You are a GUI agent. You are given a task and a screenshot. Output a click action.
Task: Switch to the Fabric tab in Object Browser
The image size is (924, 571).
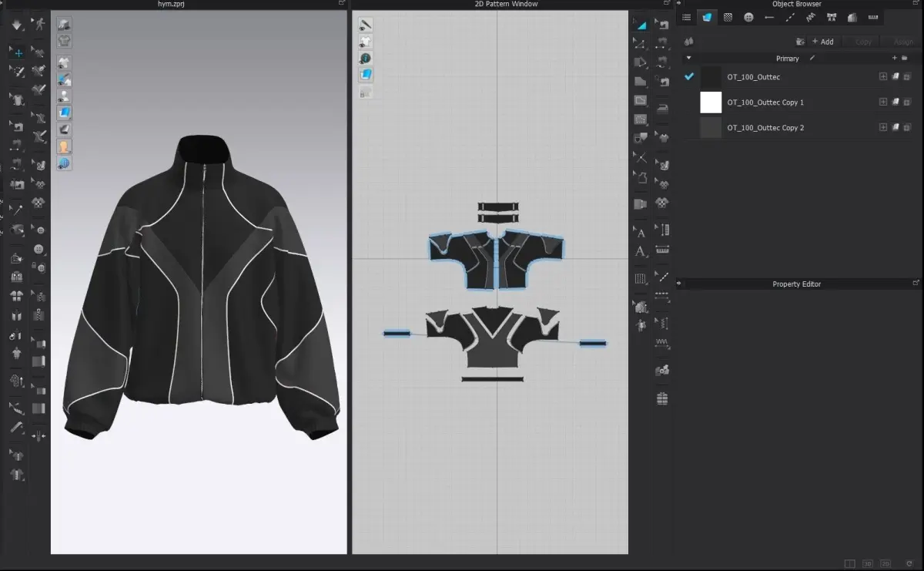(x=707, y=18)
